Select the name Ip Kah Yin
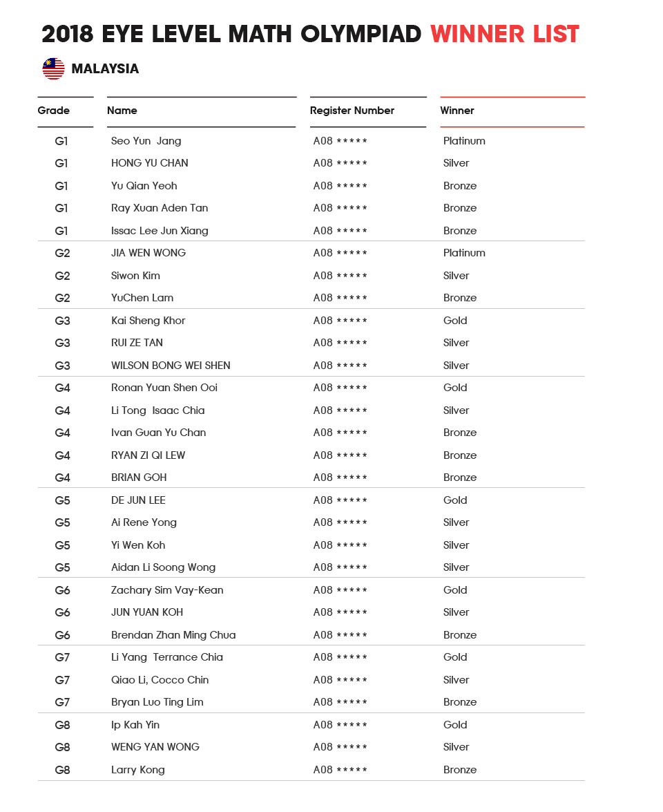 click(x=135, y=725)
